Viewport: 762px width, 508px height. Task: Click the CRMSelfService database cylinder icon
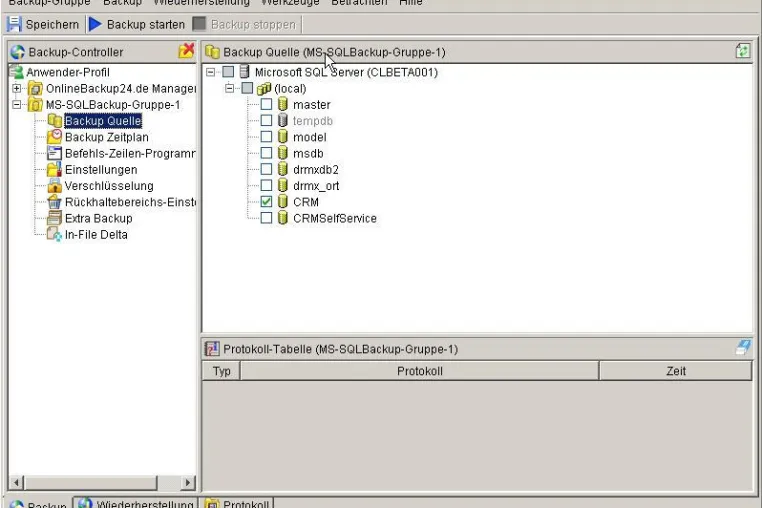pyautogui.click(x=283, y=218)
